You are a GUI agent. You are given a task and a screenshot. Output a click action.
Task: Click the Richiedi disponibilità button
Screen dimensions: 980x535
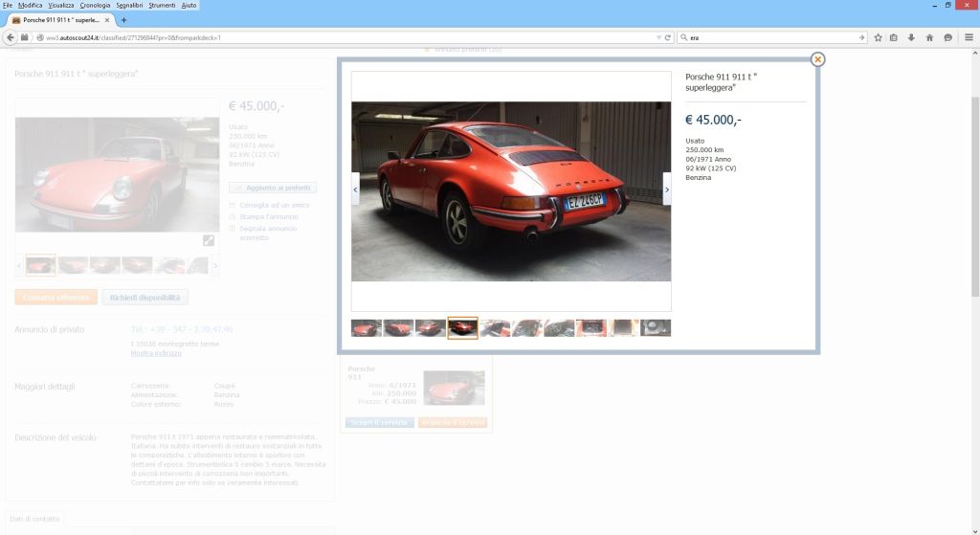145,298
